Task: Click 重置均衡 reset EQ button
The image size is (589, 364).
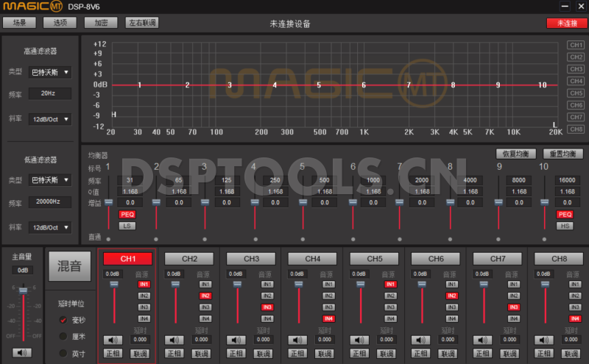Action: point(563,154)
